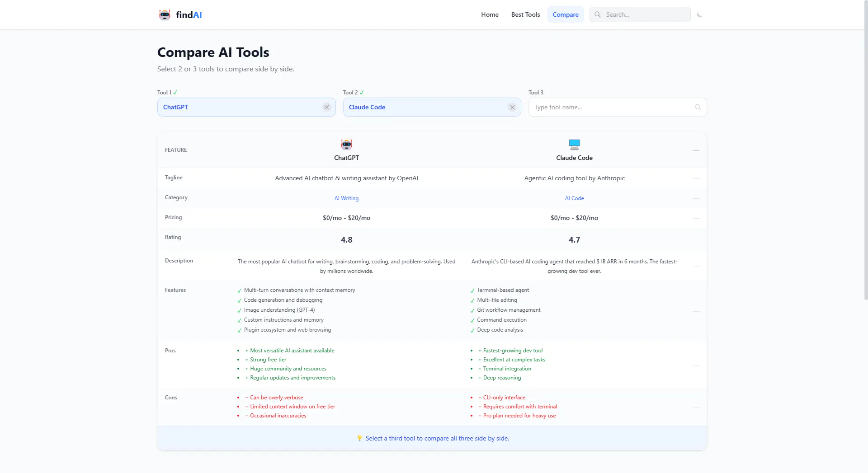The height and width of the screenshot is (473, 868).
Task: Click 'Terminal-based agent' feature
Action: click(x=503, y=290)
